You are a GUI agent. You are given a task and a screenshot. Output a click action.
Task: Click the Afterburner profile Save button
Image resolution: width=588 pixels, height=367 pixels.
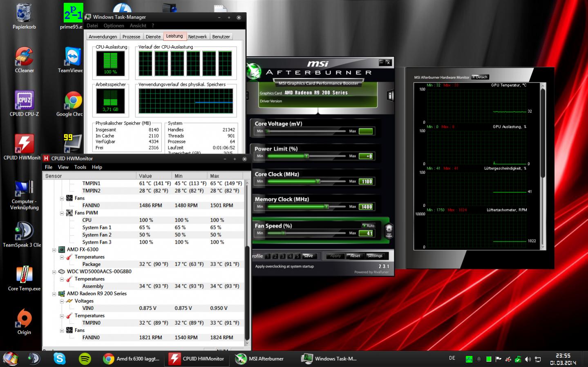tap(309, 256)
